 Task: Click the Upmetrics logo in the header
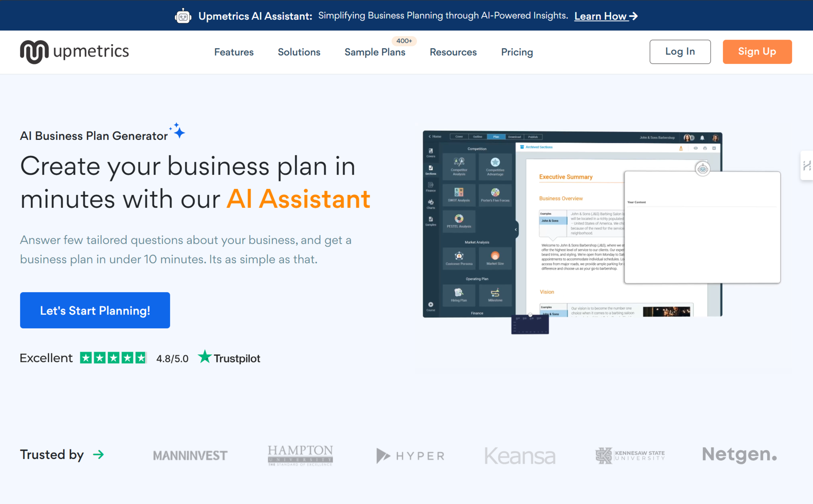[x=74, y=52]
